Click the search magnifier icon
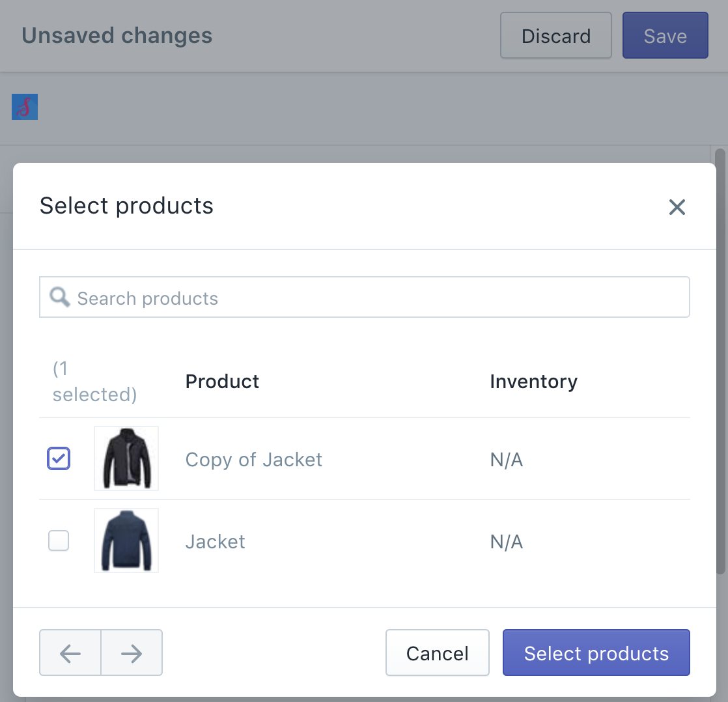The width and height of the screenshot is (728, 702). pyautogui.click(x=60, y=297)
